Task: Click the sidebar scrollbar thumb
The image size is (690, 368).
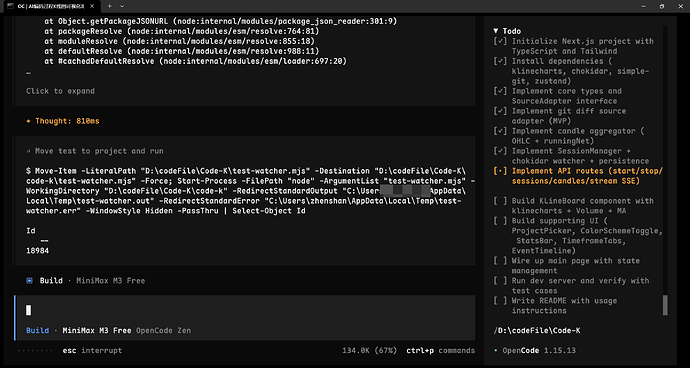Action: point(665,305)
